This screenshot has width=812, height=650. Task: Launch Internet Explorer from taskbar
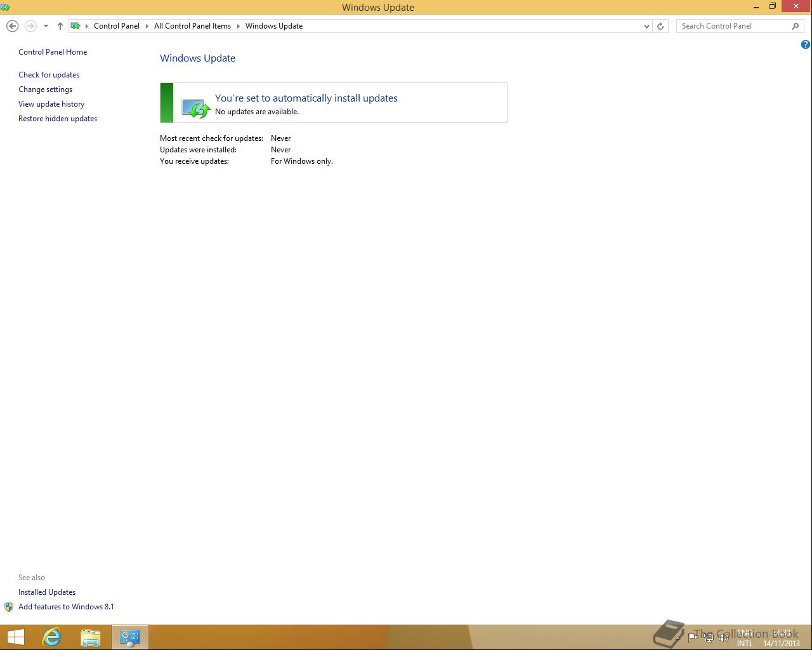(x=51, y=637)
